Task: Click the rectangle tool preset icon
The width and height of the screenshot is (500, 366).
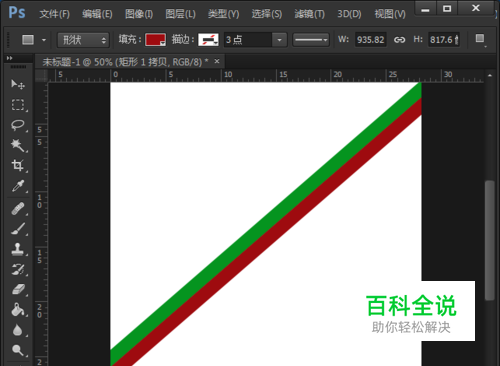Action: (28, 40)
